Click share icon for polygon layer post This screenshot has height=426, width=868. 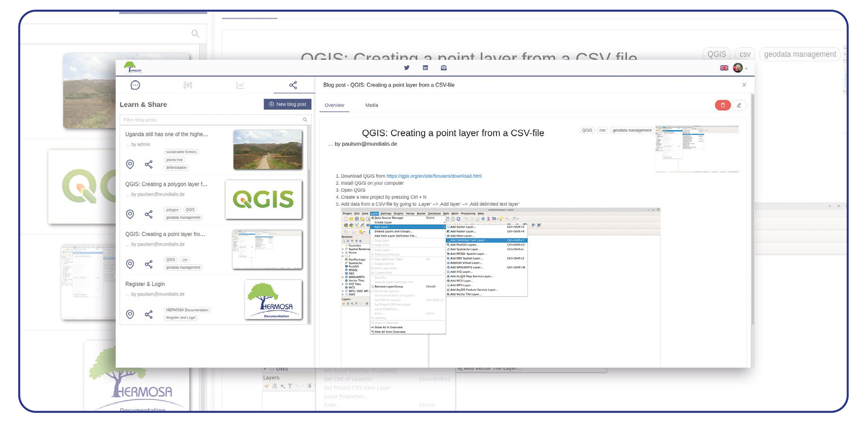click(x=148, y=214)
